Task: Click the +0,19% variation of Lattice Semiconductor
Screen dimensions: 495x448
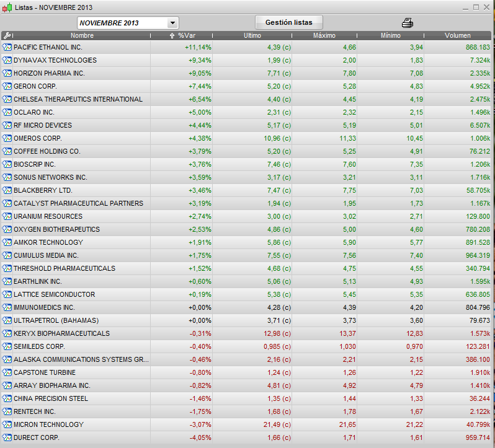Action: click(200, 294)
